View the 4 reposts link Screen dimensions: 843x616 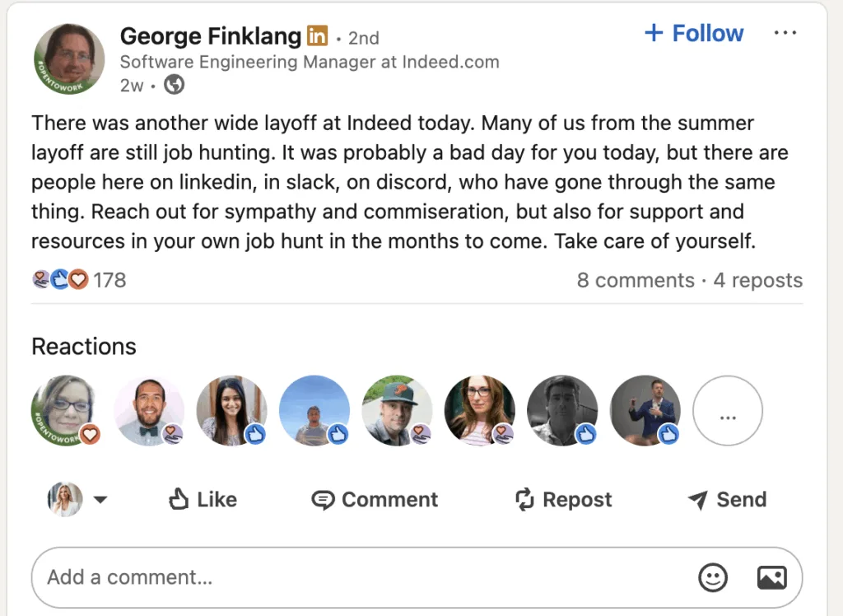pyautogui.click(x=757, y=280)
